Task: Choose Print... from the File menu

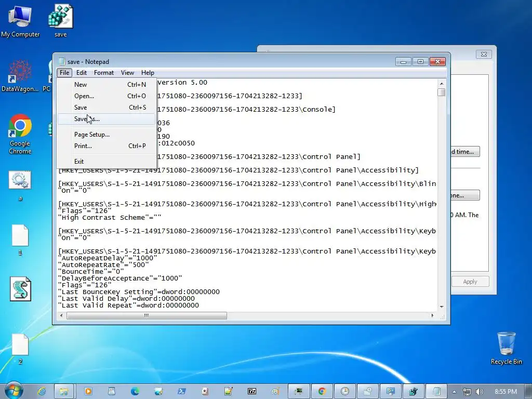Action: [107, 146]
